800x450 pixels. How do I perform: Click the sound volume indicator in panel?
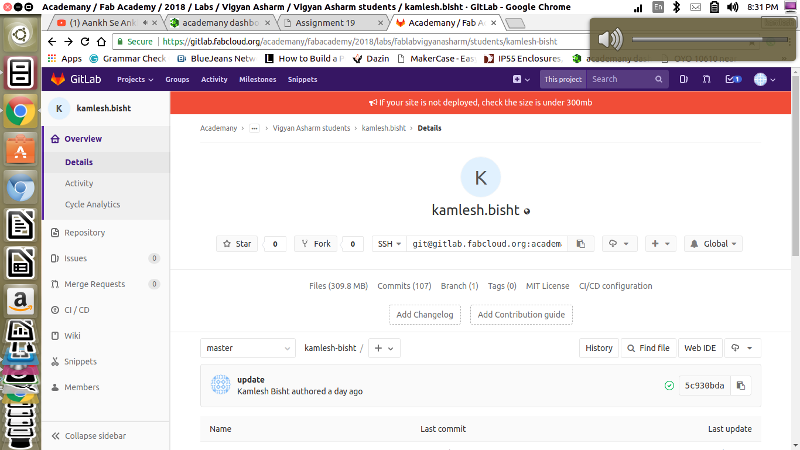[x=733, y=7]
